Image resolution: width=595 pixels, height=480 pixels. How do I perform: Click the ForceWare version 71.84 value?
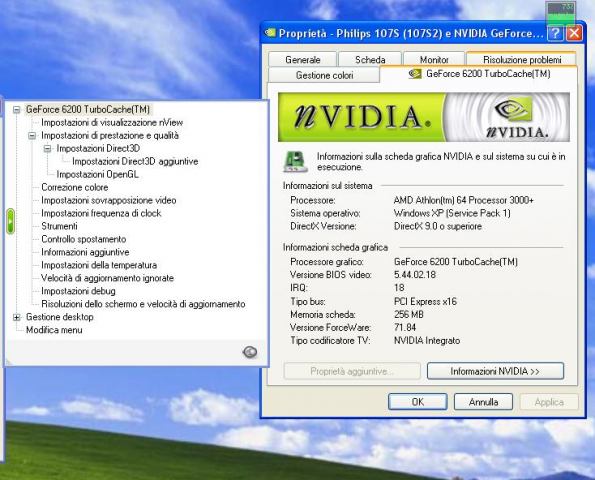click(405, 327)
